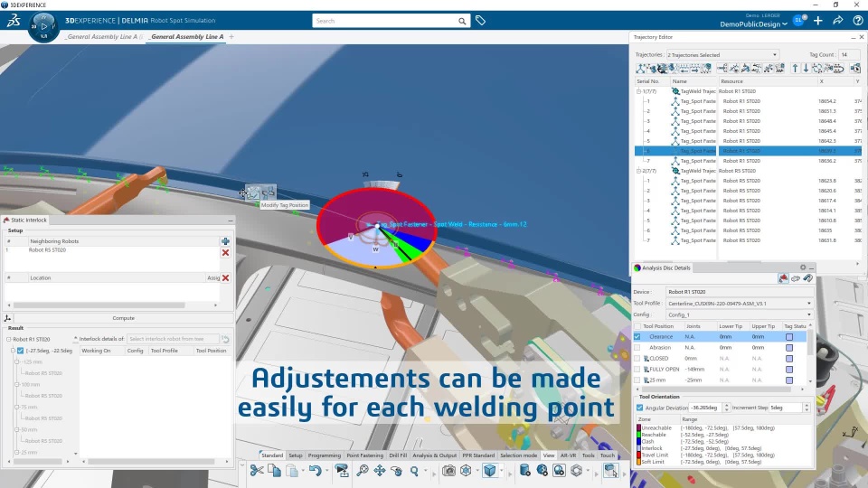
Task: Select the Pan four-arrow icon
Action: (380, 470)
